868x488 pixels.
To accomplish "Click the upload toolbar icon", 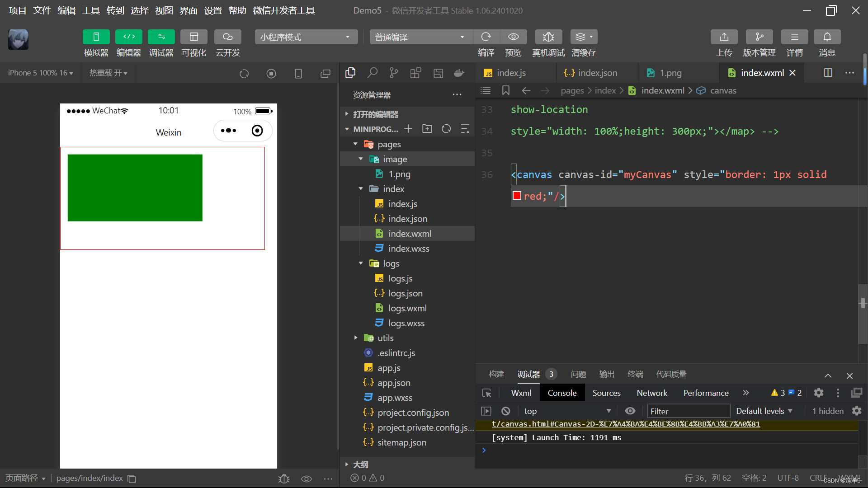I will (x=724, y=37).
